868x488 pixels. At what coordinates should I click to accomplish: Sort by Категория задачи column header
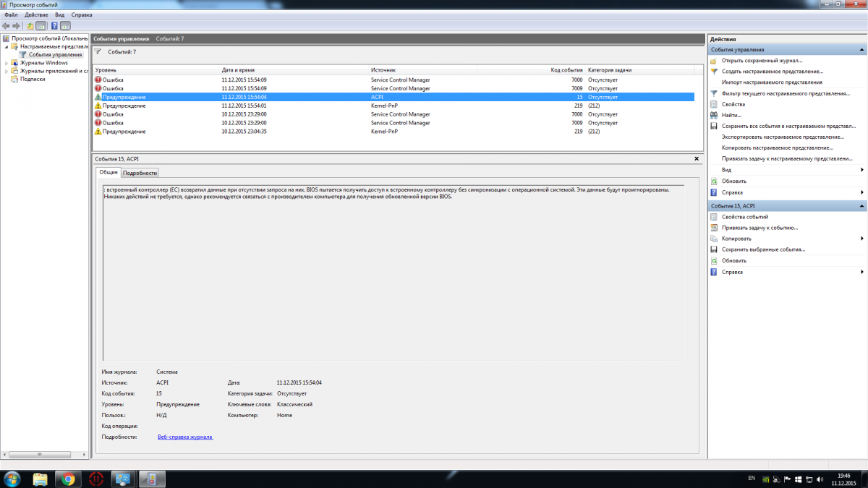(x=640, y=70)
